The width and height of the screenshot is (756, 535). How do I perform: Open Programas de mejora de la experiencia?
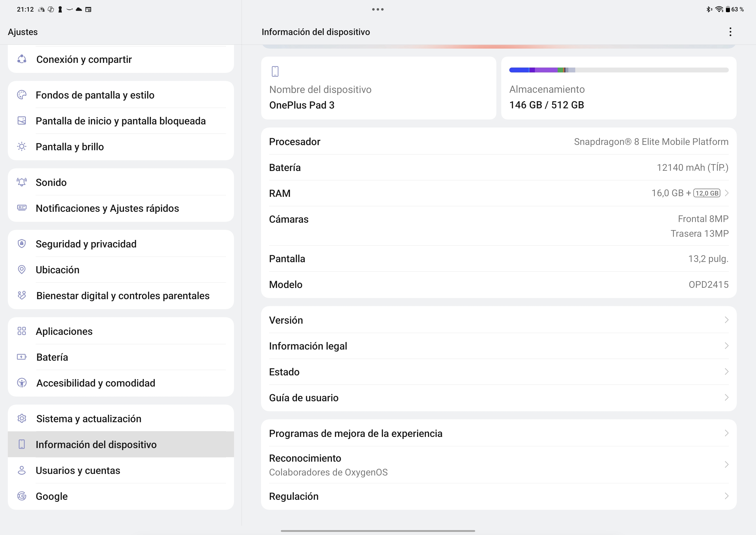(499, 433)
